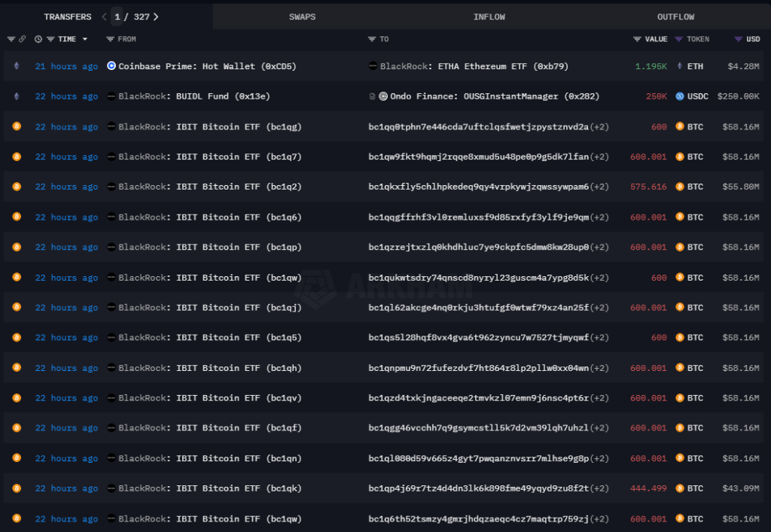Open the VALUE column filter

click(637, 39)
